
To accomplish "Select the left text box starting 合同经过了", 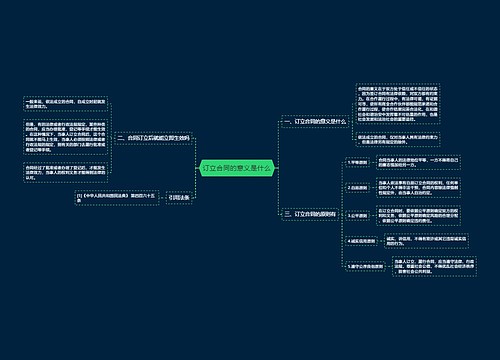I will 66,173.
